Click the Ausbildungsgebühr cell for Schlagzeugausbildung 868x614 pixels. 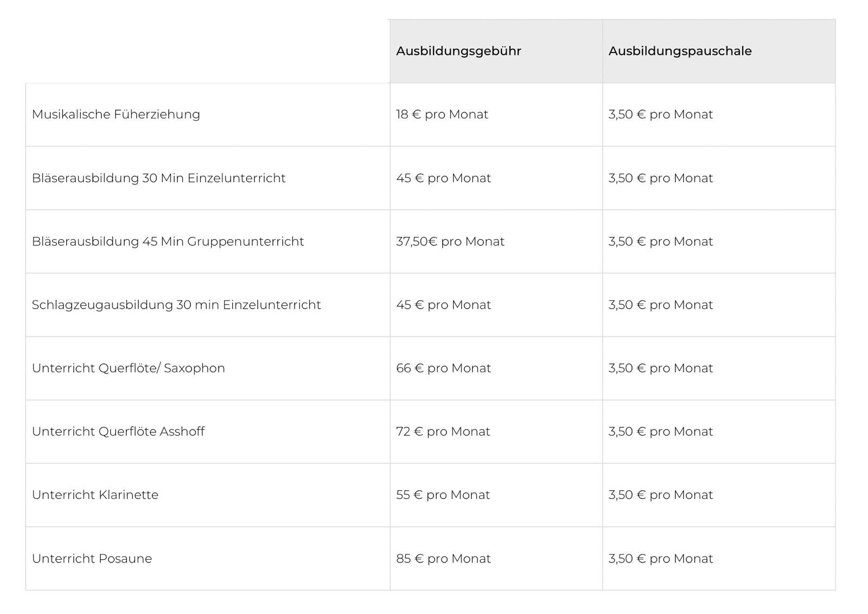[x=496, y=305]
